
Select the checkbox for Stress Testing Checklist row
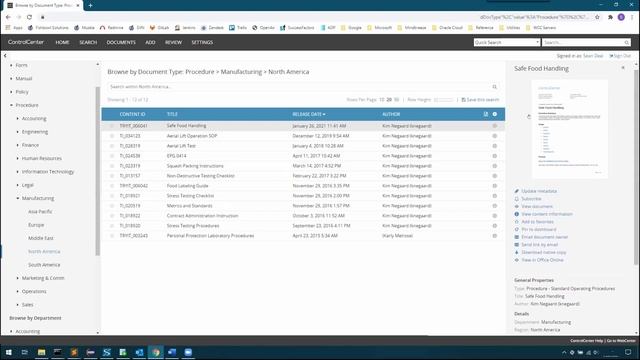112,196
